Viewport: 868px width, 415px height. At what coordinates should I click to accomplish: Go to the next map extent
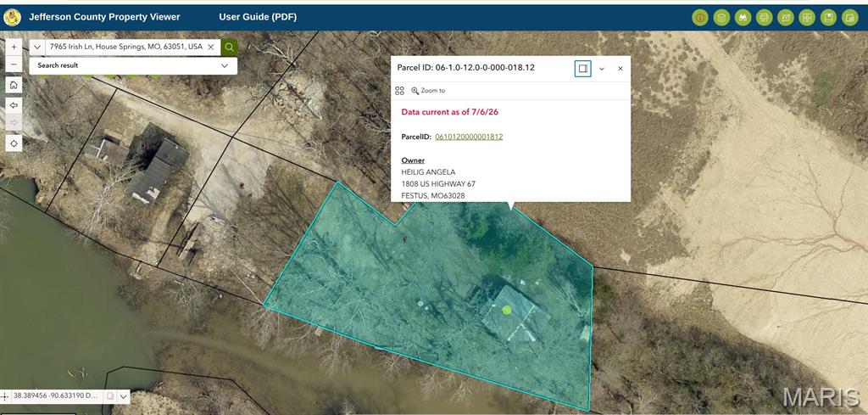pos(14,122)
